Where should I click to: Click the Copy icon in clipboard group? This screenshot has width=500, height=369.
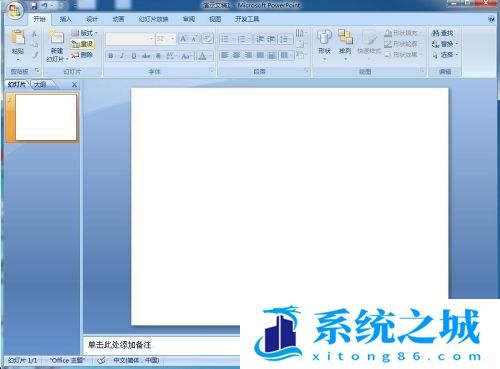point(35,44)
